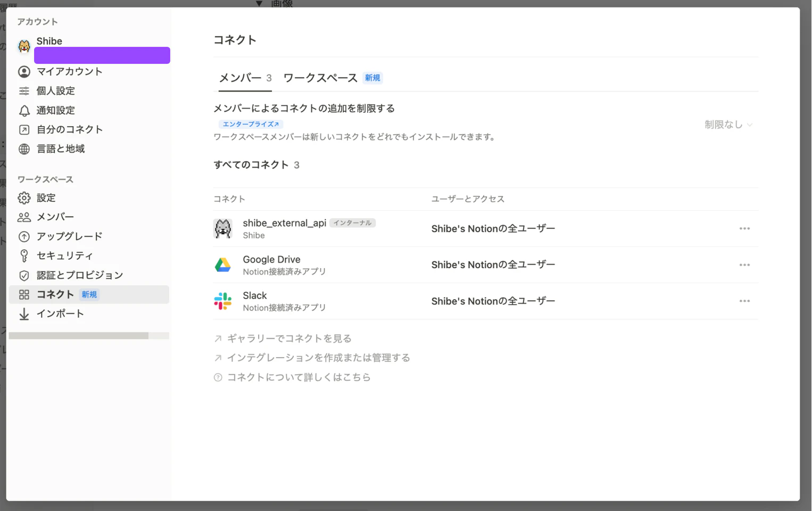Click the 自分のコネクト arrow-box icon

coord(24,130)
